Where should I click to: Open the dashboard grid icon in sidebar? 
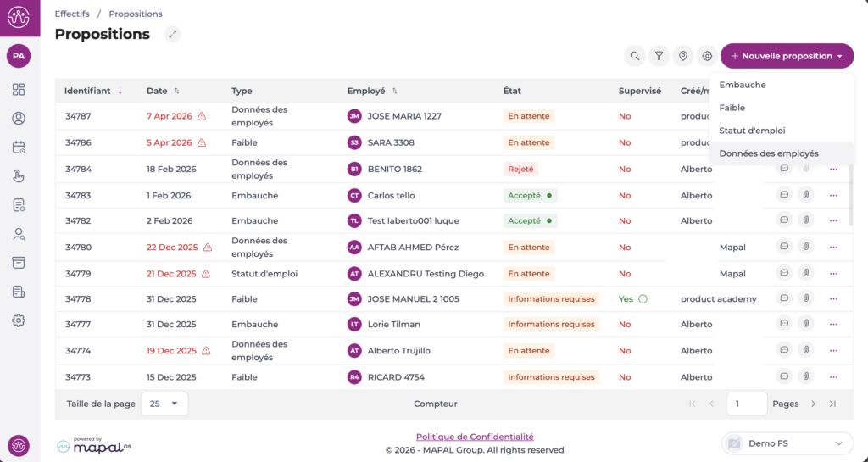(x=19, y=89)
